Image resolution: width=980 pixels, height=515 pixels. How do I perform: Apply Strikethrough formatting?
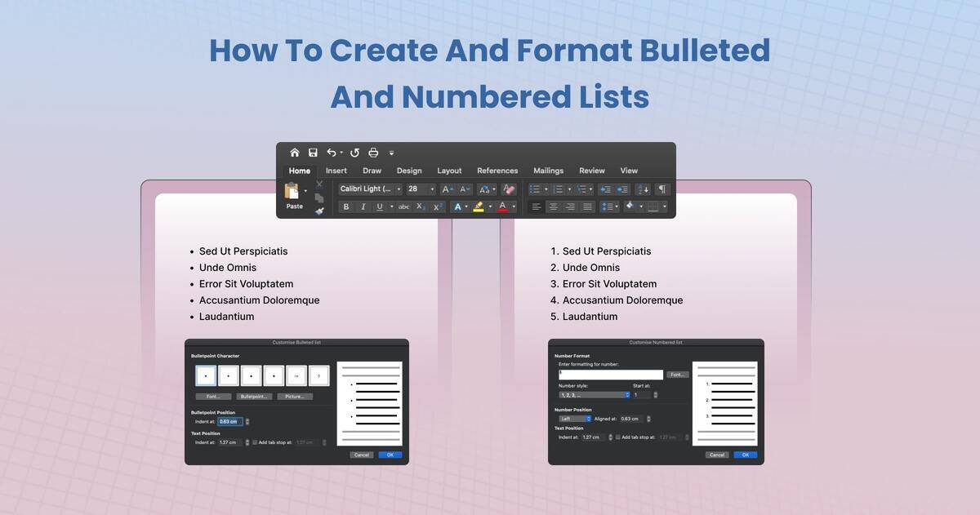[405, 206]
